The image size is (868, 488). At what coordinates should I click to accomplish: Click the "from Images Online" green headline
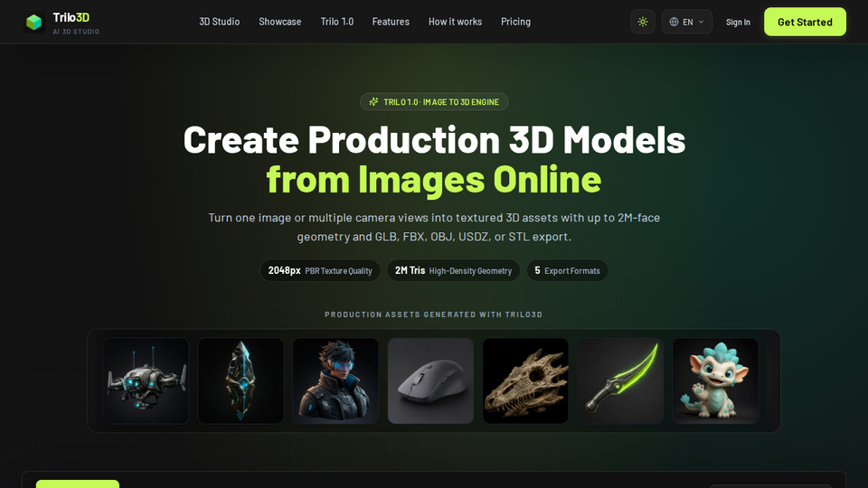tap(434, 179)
